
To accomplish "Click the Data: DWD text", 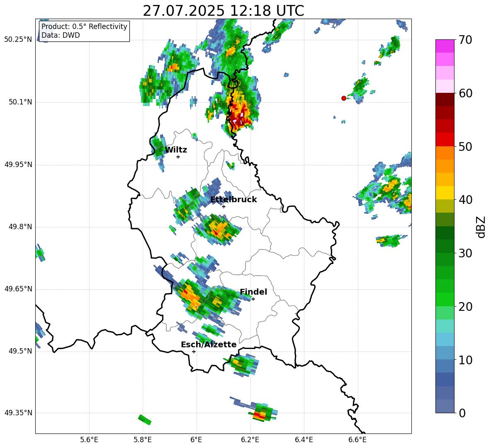I will click(61, 35).
